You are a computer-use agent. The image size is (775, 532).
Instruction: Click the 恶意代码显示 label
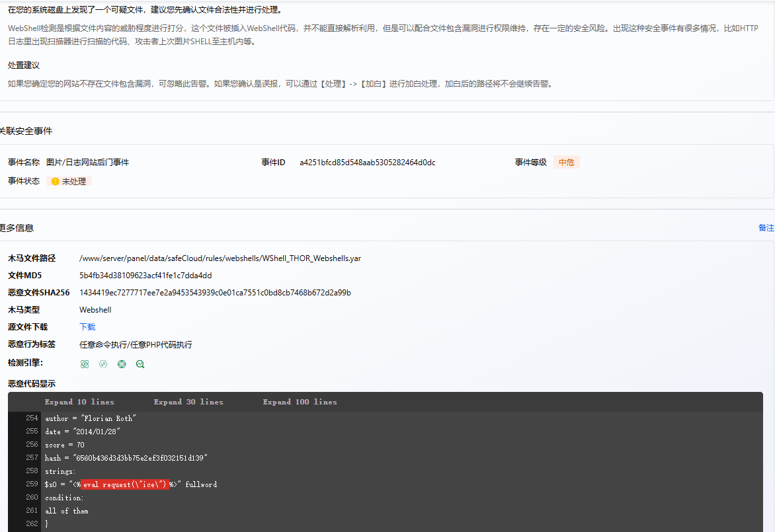coord(32,384)
